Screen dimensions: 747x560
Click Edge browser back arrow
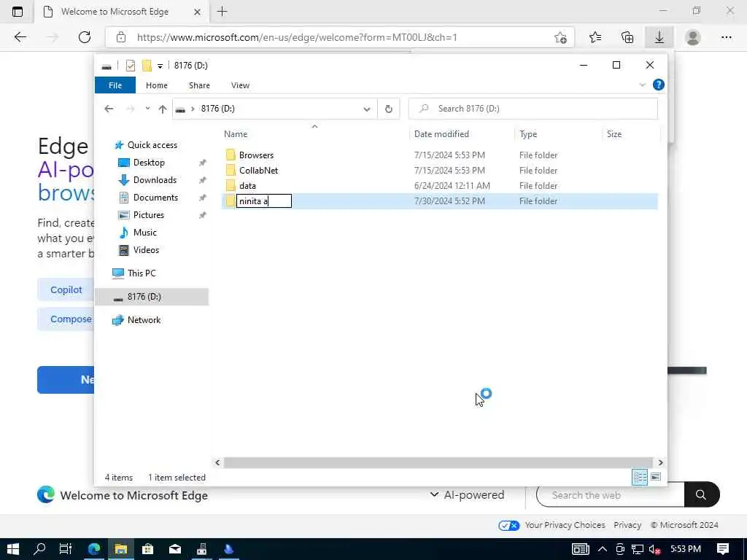tap(20, 37)
